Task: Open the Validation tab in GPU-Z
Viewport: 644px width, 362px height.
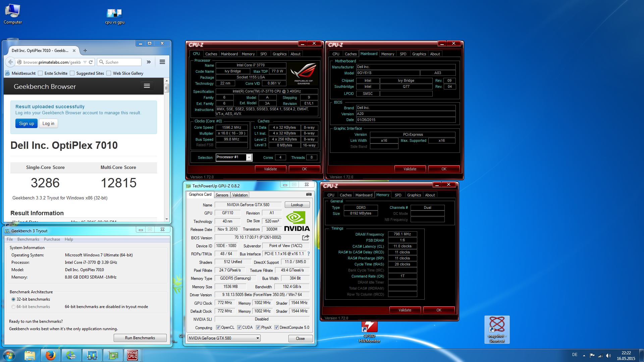Action: [240, 195]
